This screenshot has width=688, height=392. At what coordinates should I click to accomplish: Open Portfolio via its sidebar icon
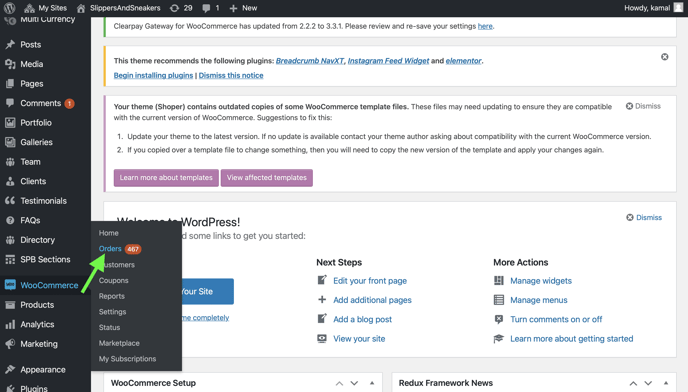(x=10, y=122)
